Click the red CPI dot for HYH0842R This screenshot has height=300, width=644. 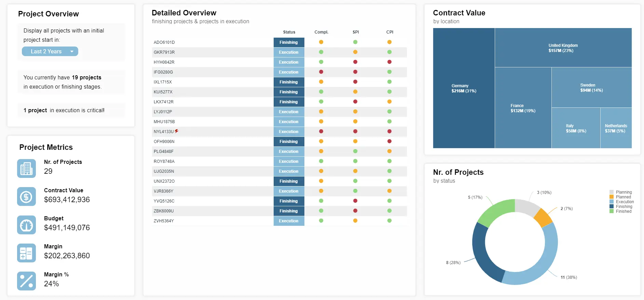389,62
